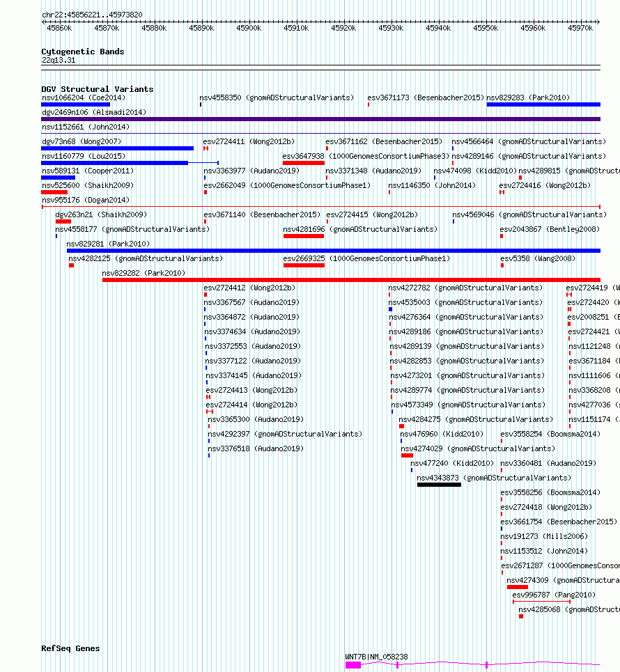Open esv2669325 1000GenomesConsortiumPhase1 label

tap(367, 258)
